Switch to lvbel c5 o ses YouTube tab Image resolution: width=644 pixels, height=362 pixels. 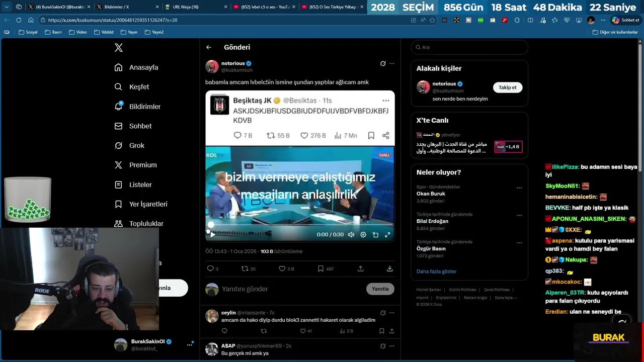(x=264, y=7)
